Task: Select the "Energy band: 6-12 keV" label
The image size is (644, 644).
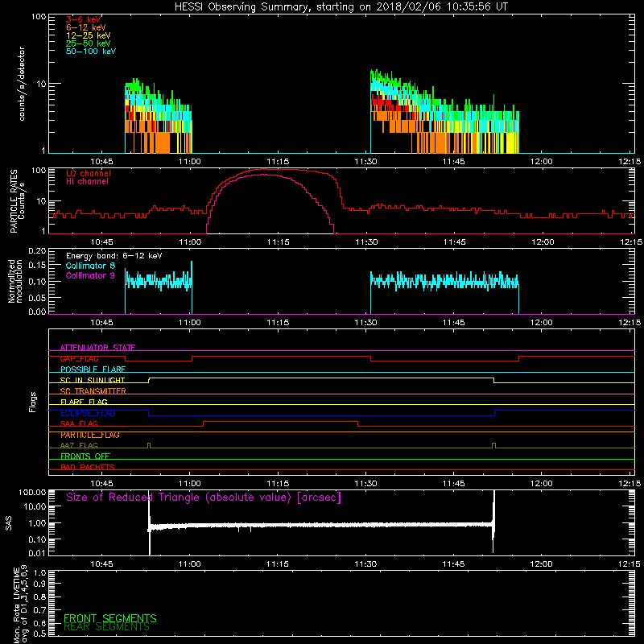Action: [114, 256]
